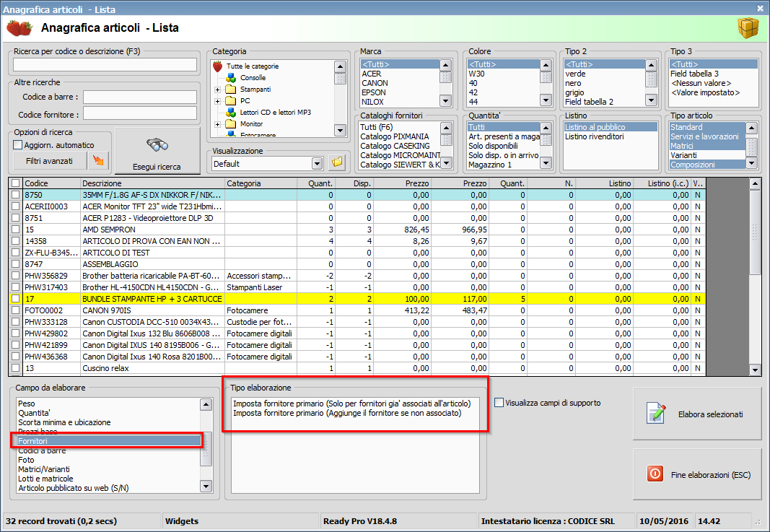
Task: Click the Consolle category icon
Action: (x=231, y=78)
